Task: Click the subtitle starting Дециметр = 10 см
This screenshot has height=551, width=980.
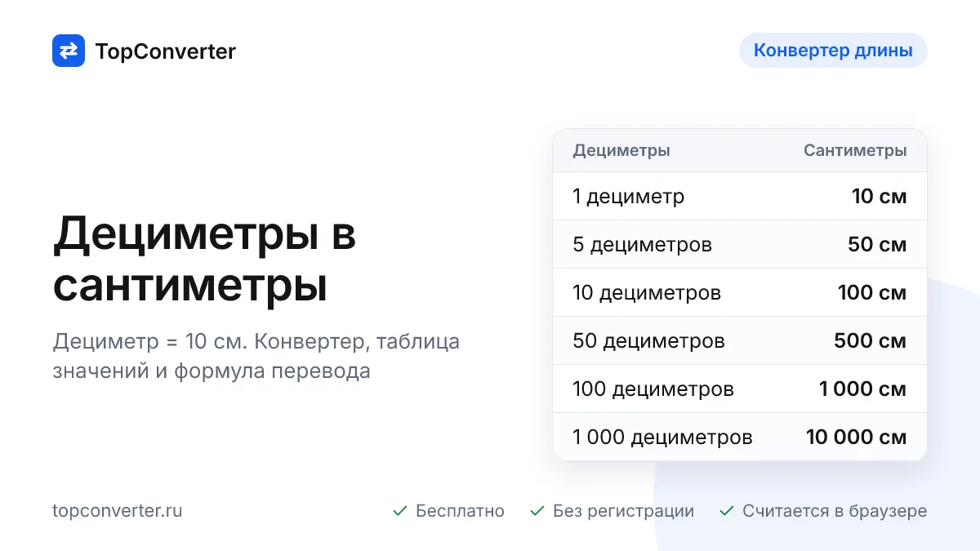Action: (x=256, y=356)
